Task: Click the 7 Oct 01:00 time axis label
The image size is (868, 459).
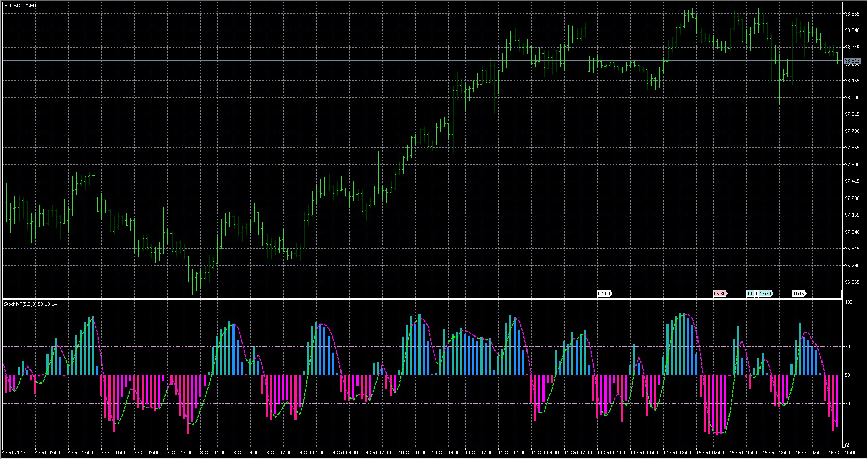Action: [x=114, y=453]
